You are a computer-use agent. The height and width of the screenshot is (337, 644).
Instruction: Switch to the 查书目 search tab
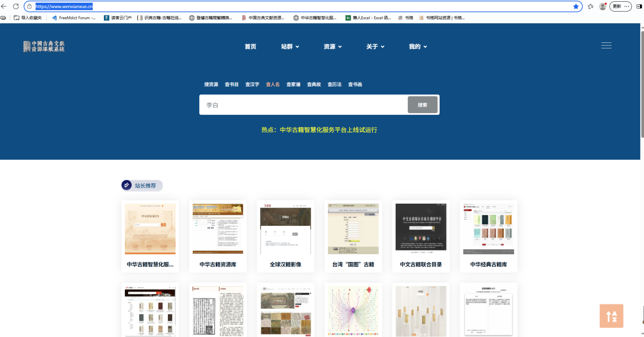pos(231,84)
